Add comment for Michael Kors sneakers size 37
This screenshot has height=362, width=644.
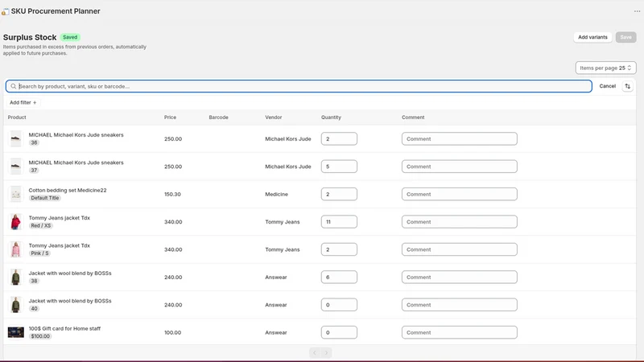click(459, 167)
